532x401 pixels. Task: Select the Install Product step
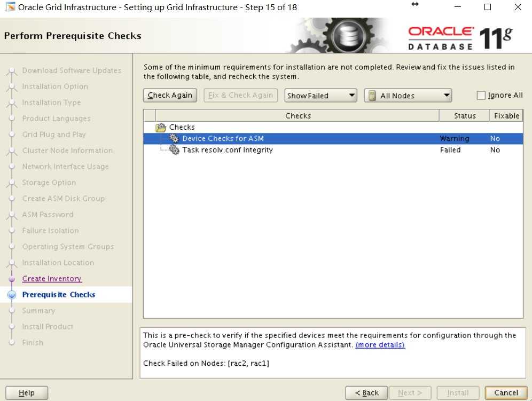tap(48, 326)
